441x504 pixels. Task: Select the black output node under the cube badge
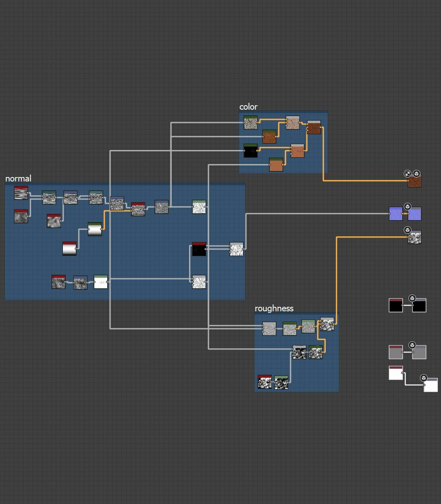(x=419, y=305)
